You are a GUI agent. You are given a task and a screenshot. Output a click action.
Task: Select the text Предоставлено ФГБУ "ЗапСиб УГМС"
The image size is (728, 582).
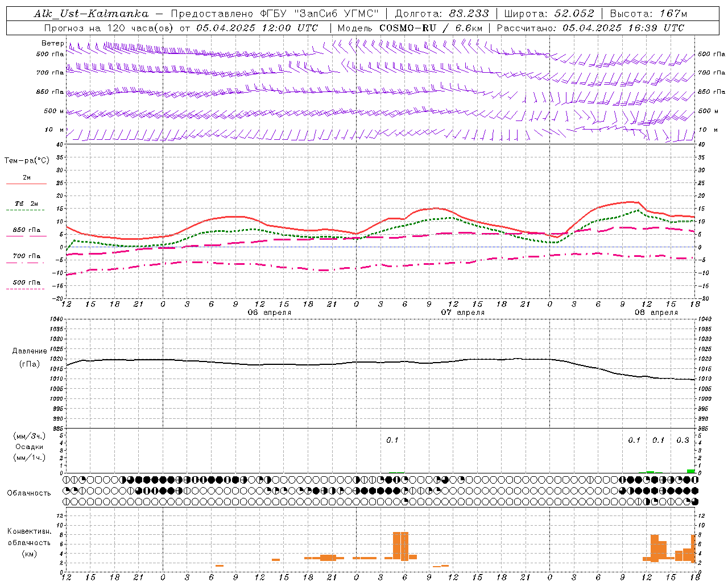pyautogui.click(x=275, y=14)
